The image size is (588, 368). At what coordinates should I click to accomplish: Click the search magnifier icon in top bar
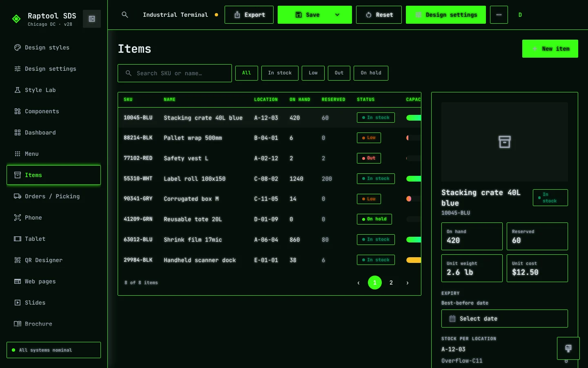125,15
